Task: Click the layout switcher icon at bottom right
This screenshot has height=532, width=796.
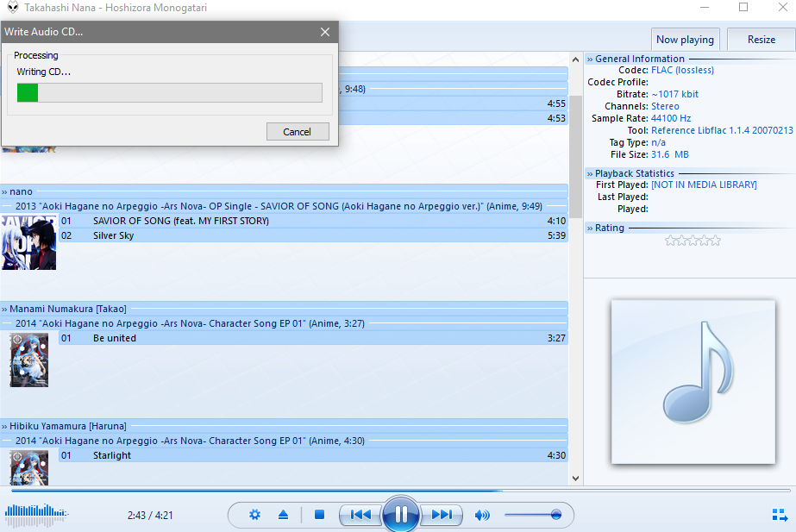Action: (x=779, y=516)
